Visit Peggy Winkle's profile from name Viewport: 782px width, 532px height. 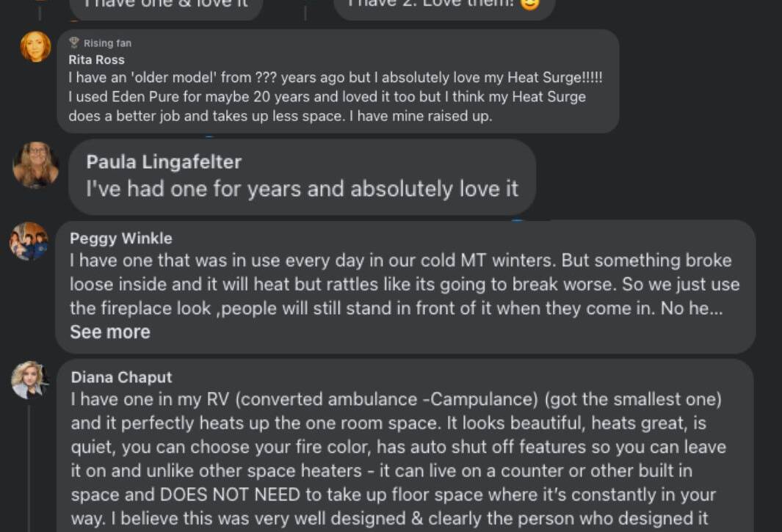(x=120, y=238)
